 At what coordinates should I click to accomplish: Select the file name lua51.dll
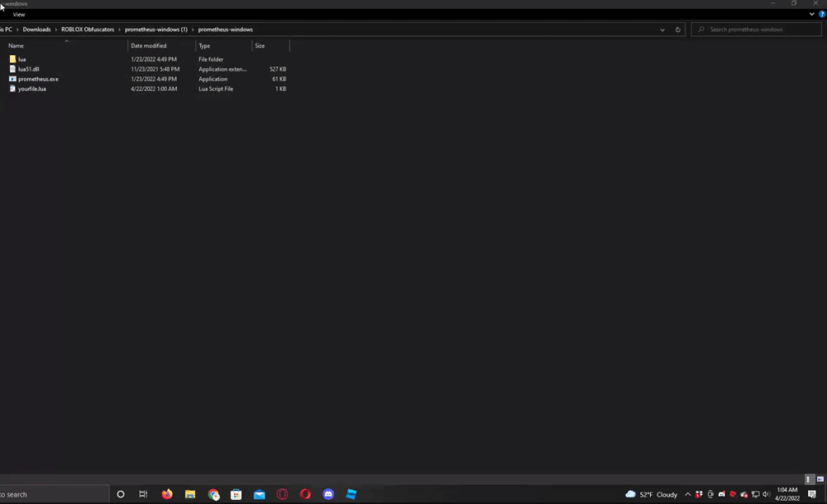tap(28, 69)
